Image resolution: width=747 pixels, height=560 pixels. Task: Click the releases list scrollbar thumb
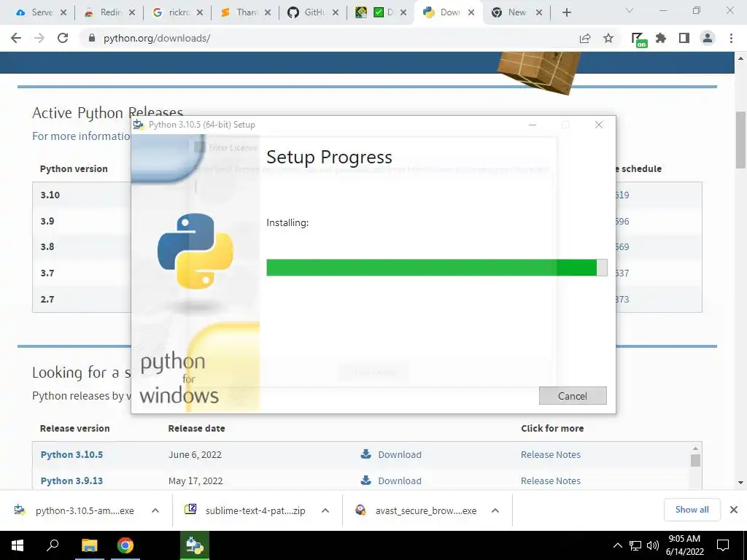pos(695,461)
